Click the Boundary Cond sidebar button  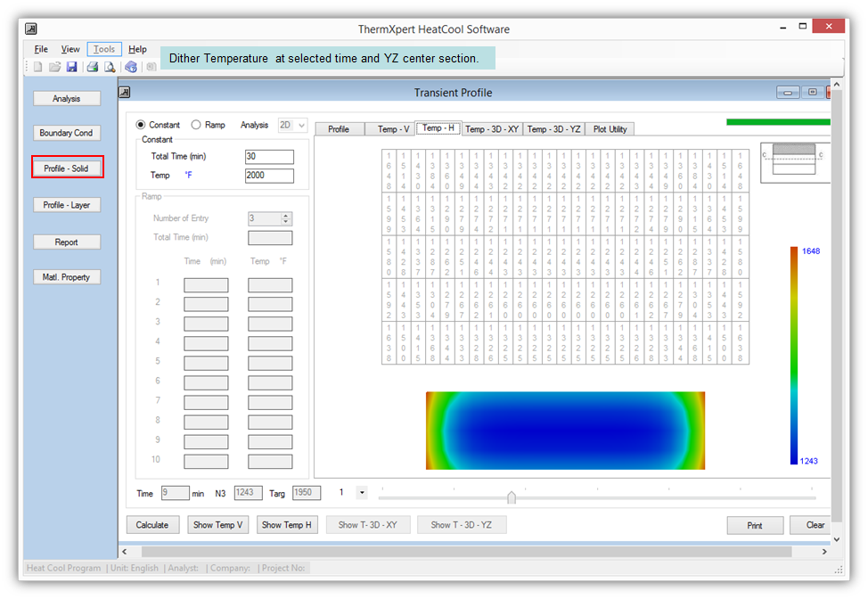pos(67,133)
